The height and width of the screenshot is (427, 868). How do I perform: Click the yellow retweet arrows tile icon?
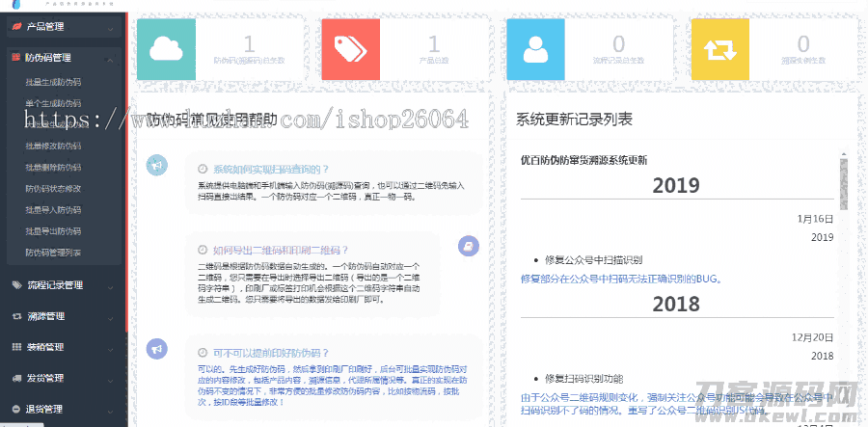[720, 49]
